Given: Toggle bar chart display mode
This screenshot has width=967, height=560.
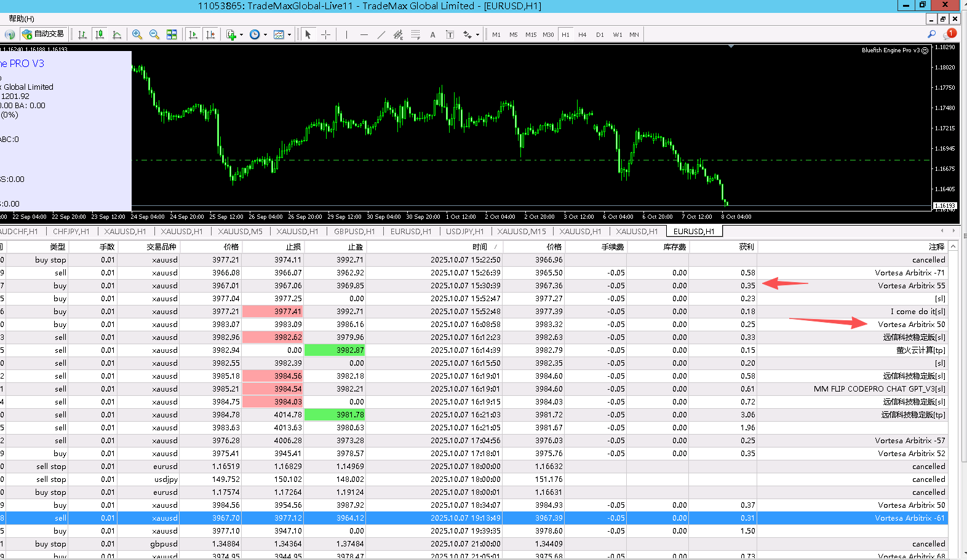Looking at the screenshot, I should point(82,34).
